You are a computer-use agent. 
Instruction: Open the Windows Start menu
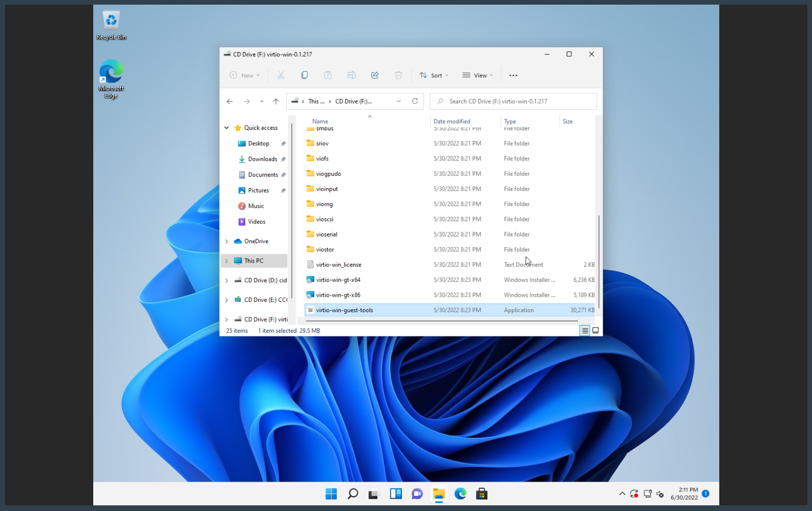click(331, 494)
